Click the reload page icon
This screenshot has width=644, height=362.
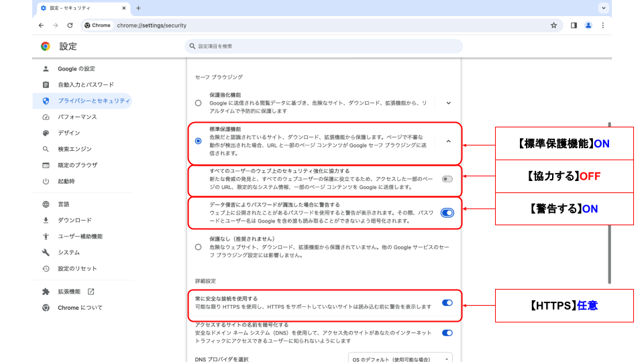click(x=70, y=25)
